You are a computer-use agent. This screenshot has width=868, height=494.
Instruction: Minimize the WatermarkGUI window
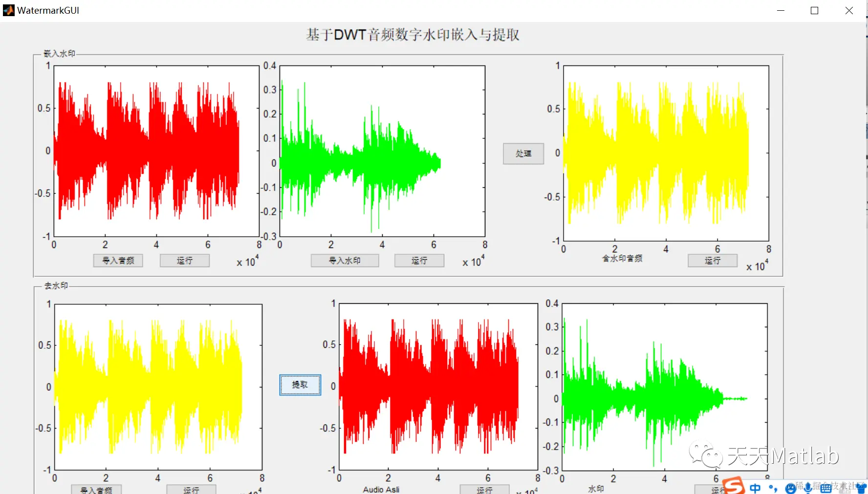tap(781, 10)
